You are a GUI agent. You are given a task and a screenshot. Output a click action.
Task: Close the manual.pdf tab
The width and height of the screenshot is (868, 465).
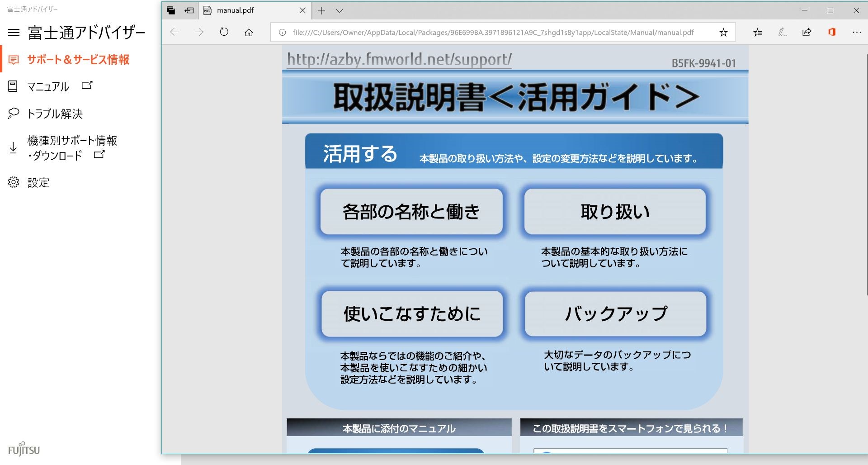point(302,10)
